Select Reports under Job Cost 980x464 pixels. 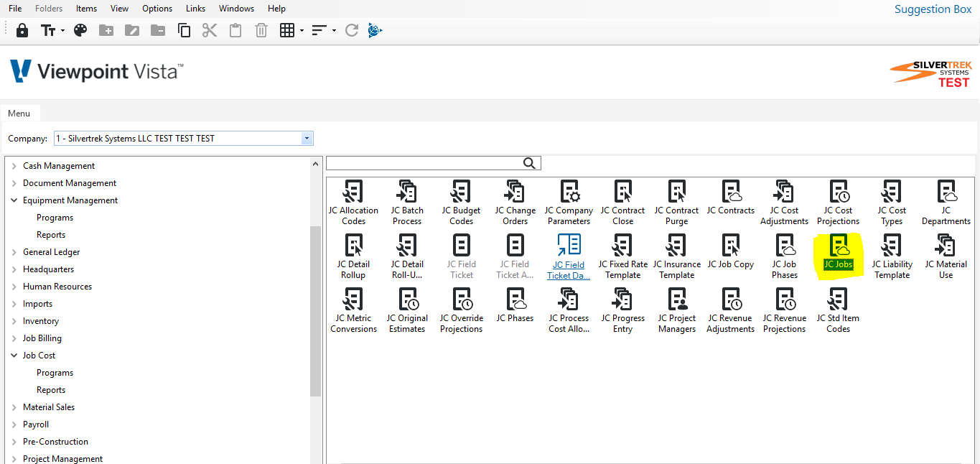point(51,390)
